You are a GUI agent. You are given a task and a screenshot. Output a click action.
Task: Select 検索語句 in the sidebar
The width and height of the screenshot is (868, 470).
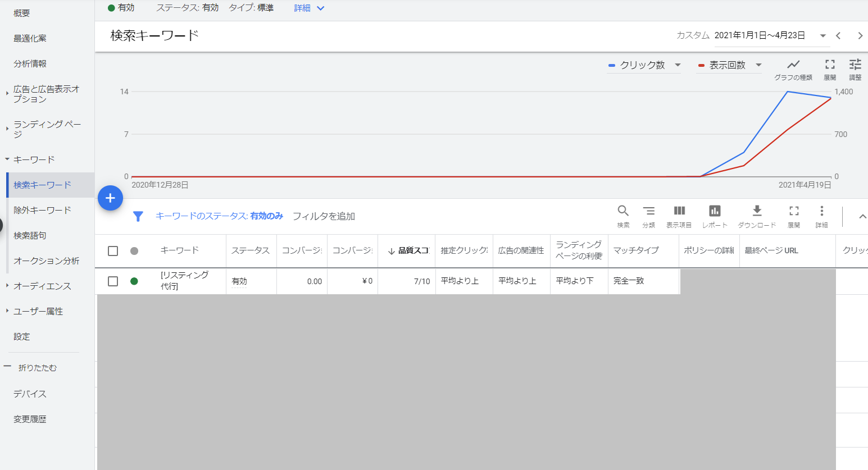pyautogui.click(x=30, y=235)
